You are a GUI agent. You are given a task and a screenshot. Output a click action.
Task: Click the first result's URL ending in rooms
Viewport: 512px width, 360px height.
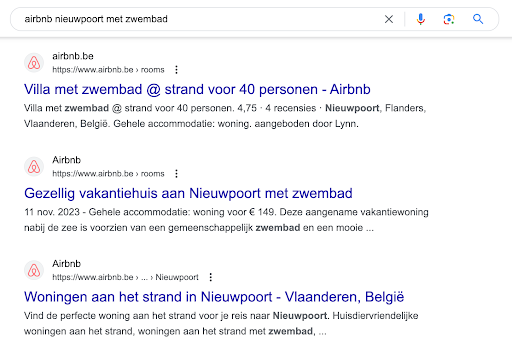108,70
